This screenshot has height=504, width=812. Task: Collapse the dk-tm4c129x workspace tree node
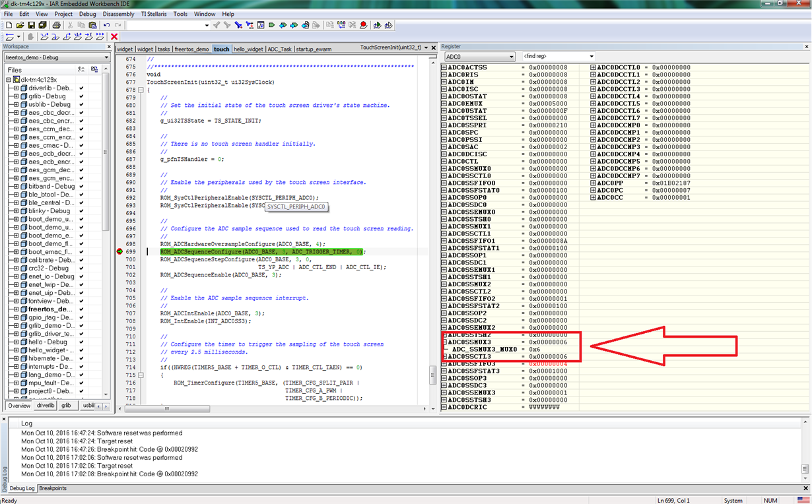point(9,80)
